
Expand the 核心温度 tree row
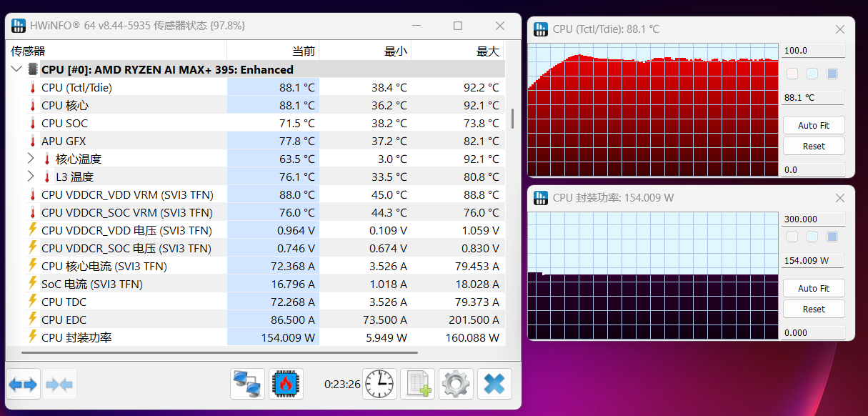pyautogui.click(x=31, y=159)
